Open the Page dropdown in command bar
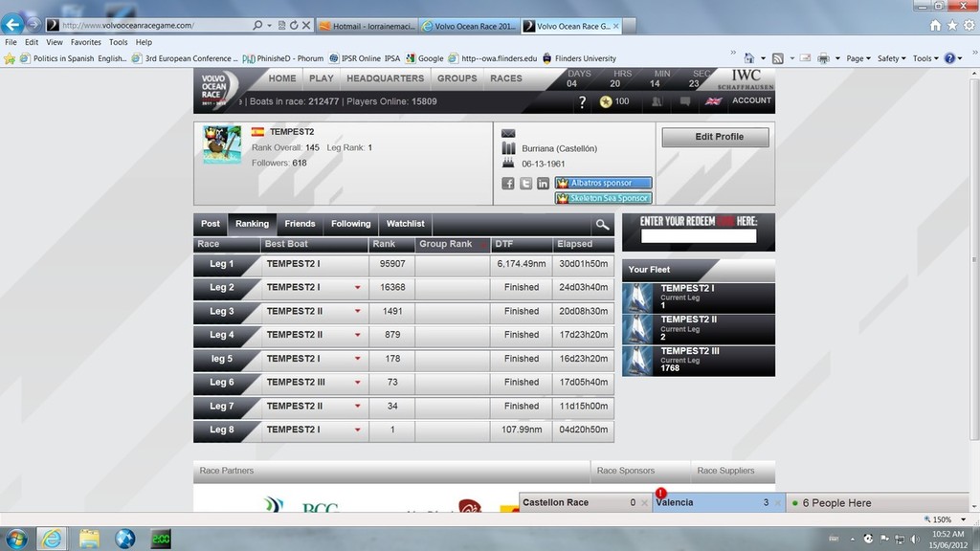The image size is (980, 551). (x=858, y=58)
